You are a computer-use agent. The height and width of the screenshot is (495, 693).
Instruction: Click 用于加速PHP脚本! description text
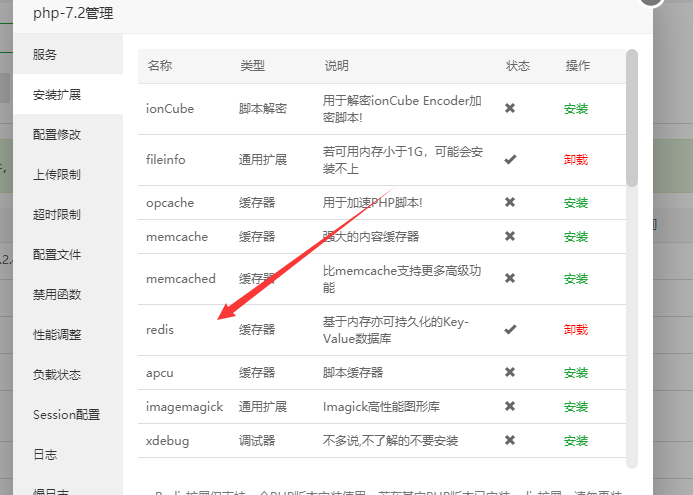coord(372,203)
